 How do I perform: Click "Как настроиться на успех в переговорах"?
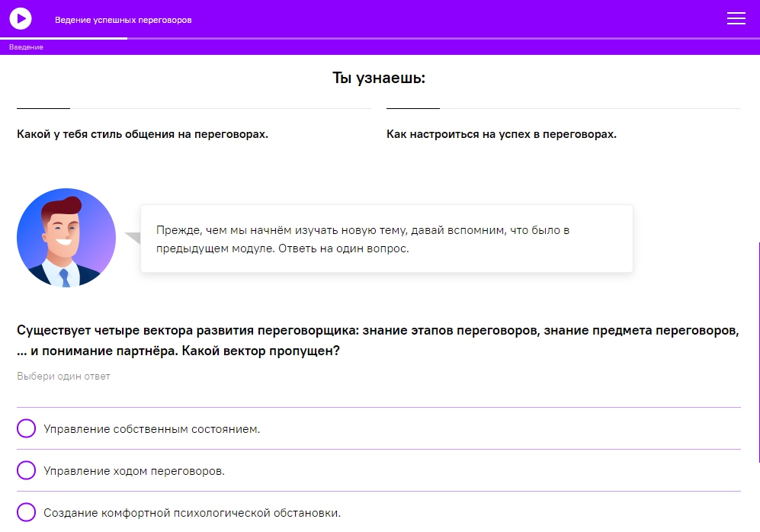pyautogui.click(x=501, y=134)
